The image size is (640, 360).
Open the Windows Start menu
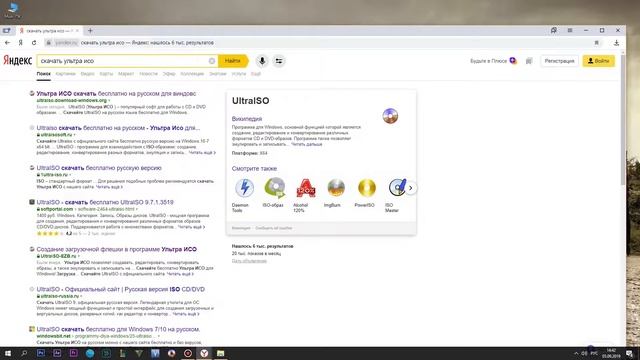point(7,353)
